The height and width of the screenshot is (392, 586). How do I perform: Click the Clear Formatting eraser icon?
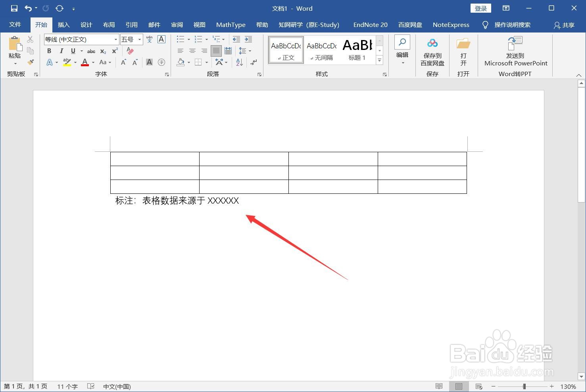pos(130,51)
